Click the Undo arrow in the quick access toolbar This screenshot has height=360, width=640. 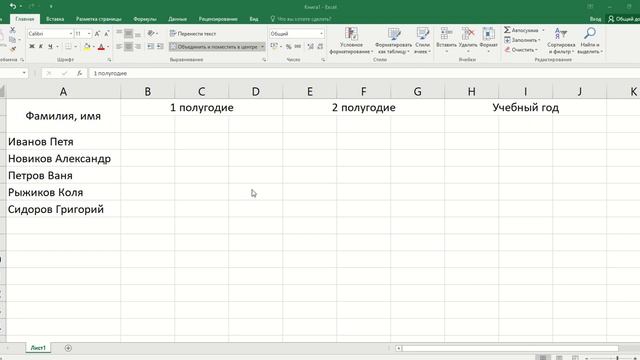point(12,6)
